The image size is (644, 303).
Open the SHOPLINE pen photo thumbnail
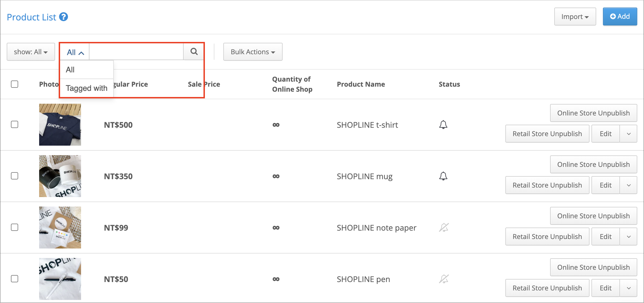point(60,279)
